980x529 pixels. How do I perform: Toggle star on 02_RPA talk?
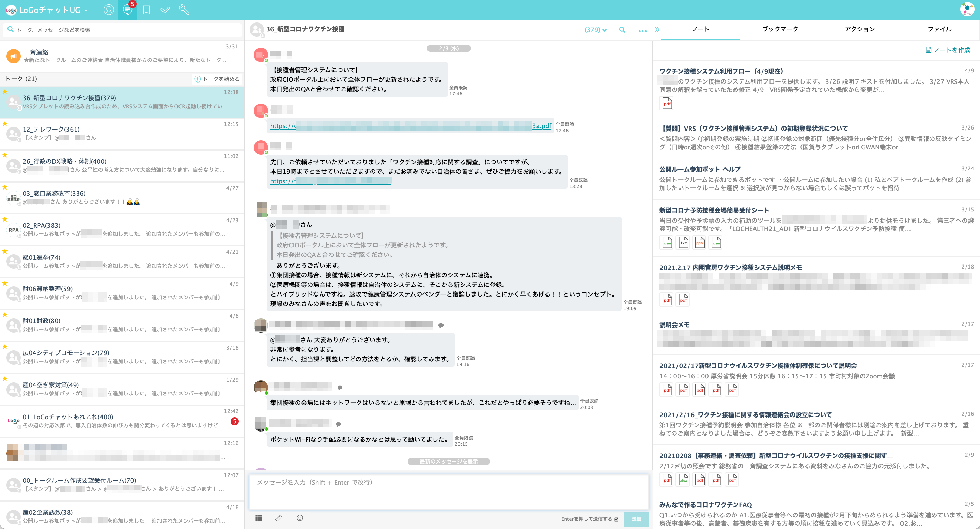tap(5, 219)
